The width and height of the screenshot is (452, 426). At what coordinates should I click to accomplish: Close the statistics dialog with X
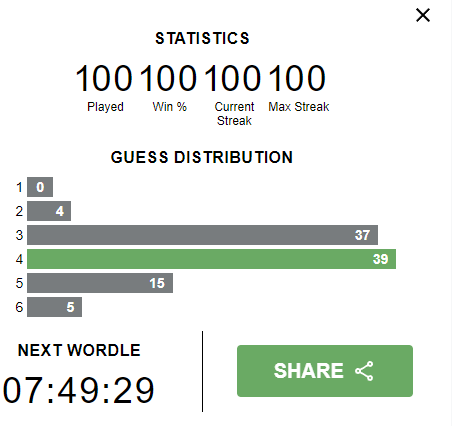coord(423,15)
